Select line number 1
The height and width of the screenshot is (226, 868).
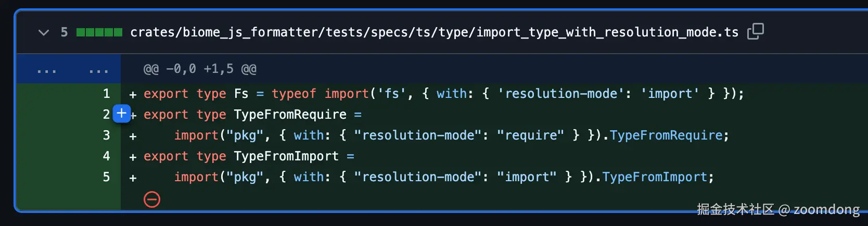(106, 94)
